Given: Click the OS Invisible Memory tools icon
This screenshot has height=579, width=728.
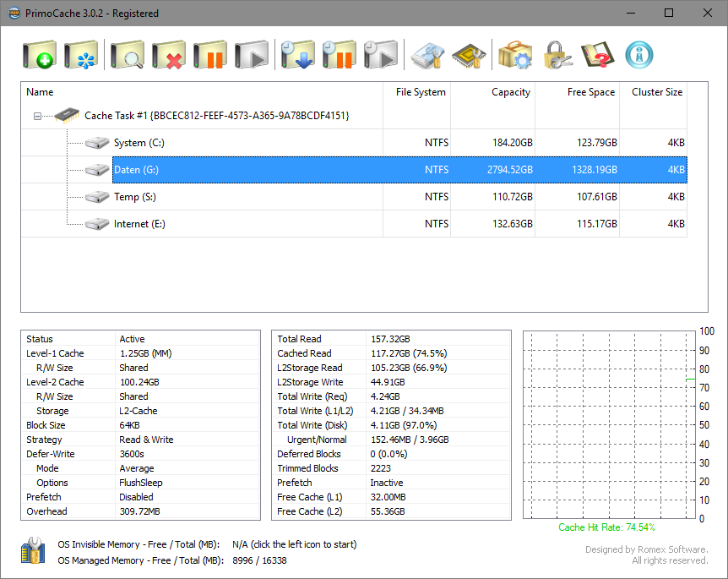Looking at the screenshot, I should pos(33,550).
